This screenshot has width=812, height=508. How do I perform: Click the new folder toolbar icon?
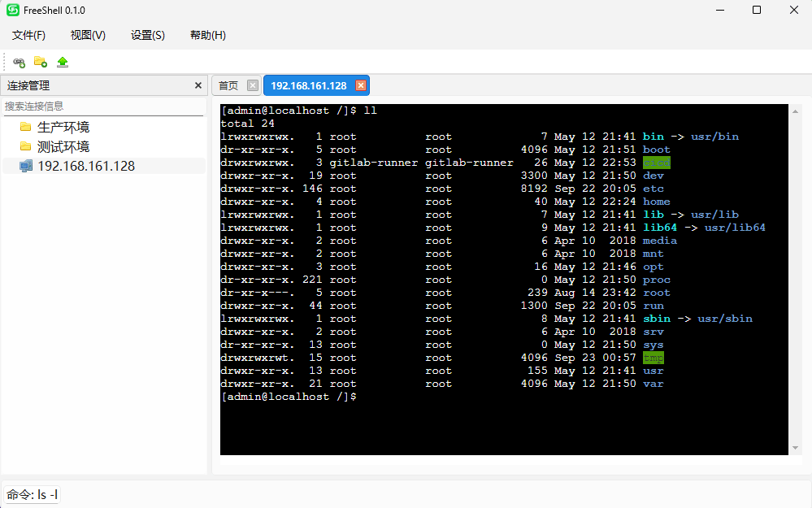coord(40,62)
